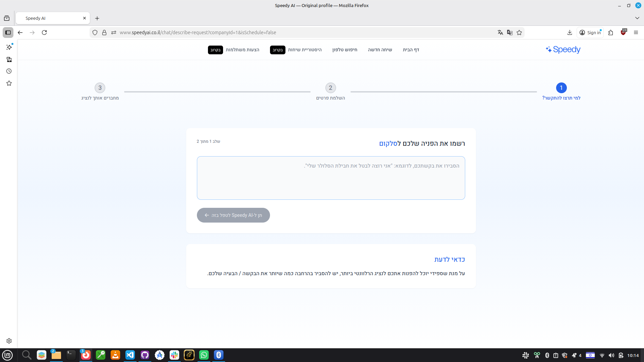The height and width of the screenshot is (362, 644).
Task: Open the שיחה חדשה nav item
Action: tap(380, 50)
